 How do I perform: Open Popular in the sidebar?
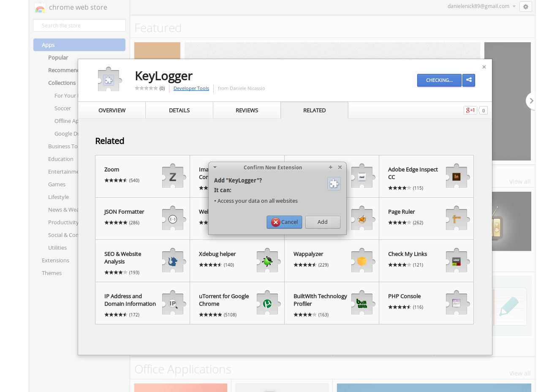(x=58, y=57)
